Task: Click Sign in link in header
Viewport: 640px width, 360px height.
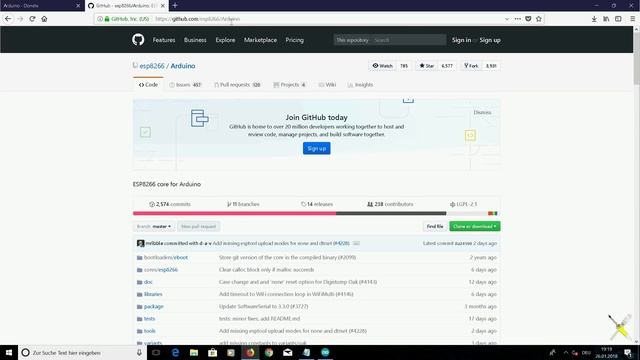Action: click(x=461, y=40)
